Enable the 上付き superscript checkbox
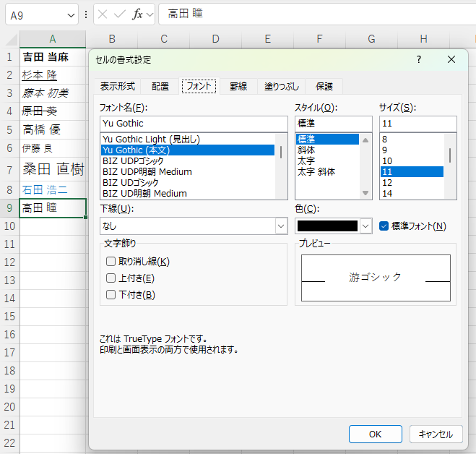476x454 pixels. pyautogui.click(x=111, y=278)
